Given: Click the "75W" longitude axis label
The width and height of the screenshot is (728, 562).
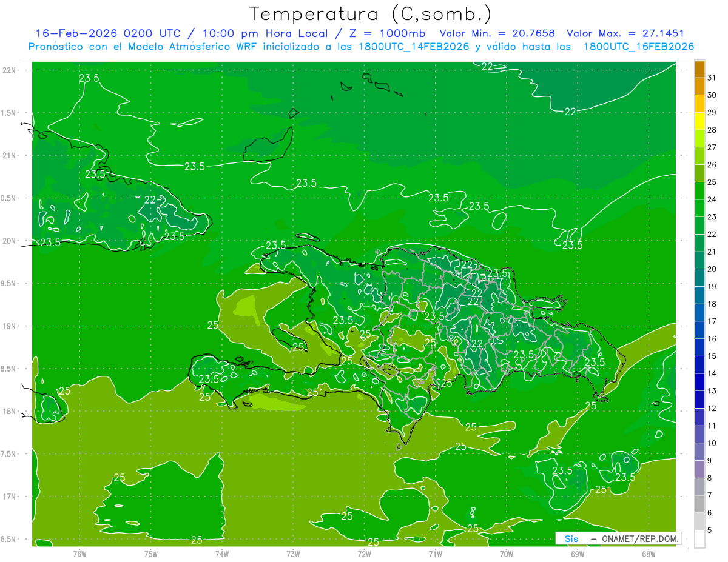Looking at the screenshot, I should [x=150, y=554].
